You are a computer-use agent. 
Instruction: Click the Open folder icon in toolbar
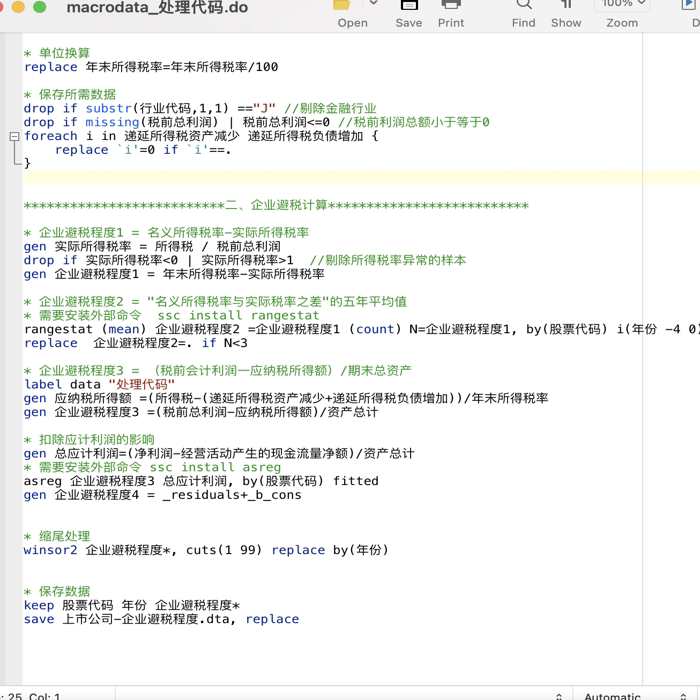coord(342,4)
